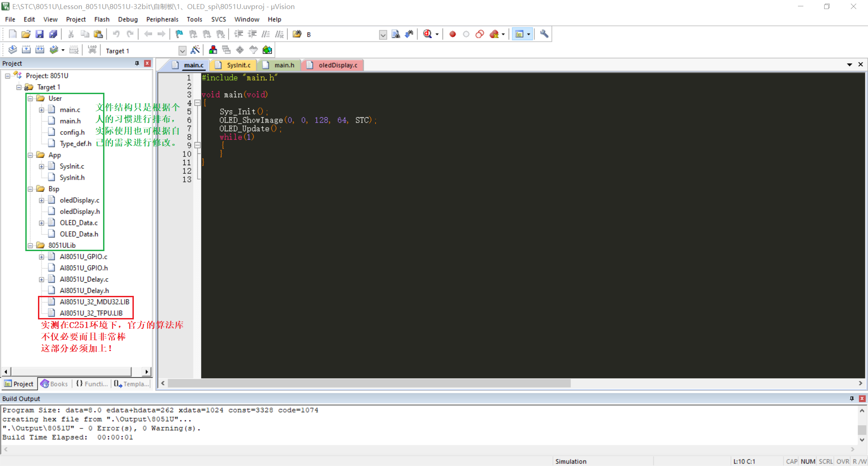Close the active editor tab X
The image size is (868, 466).
click(x=861, y=65)
